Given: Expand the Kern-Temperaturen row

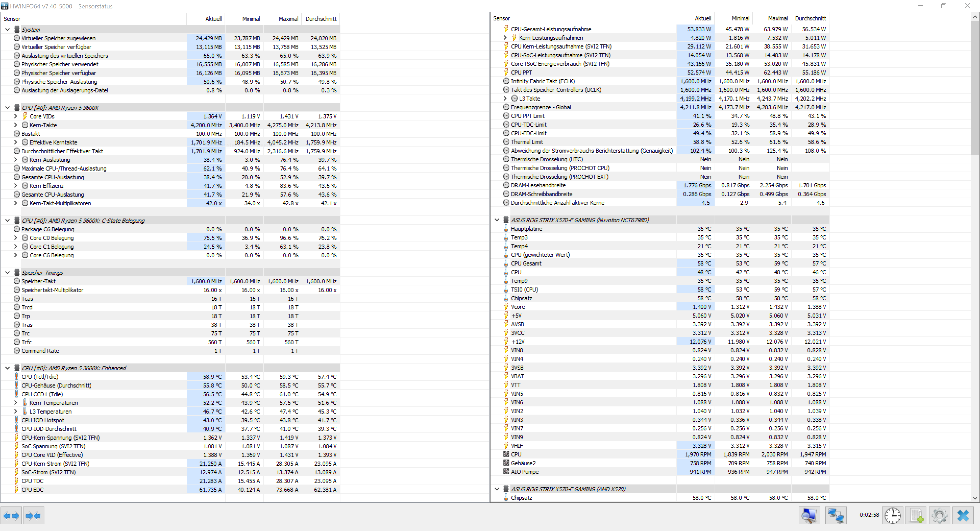Looking at the screenshot, I should [16, 402].
